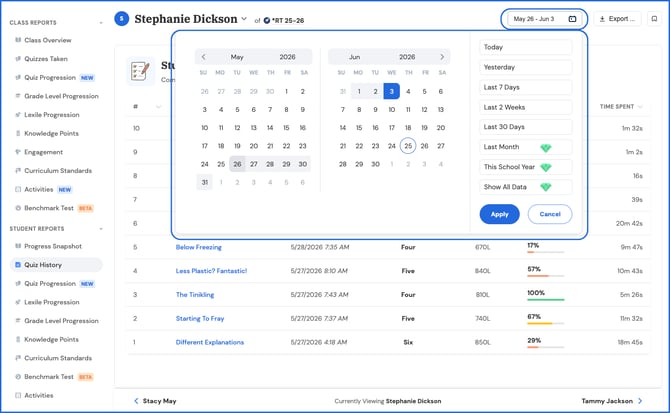Select the Last 7 Days preset
This screenshot has height=413, width=670.
coord(526,87)
